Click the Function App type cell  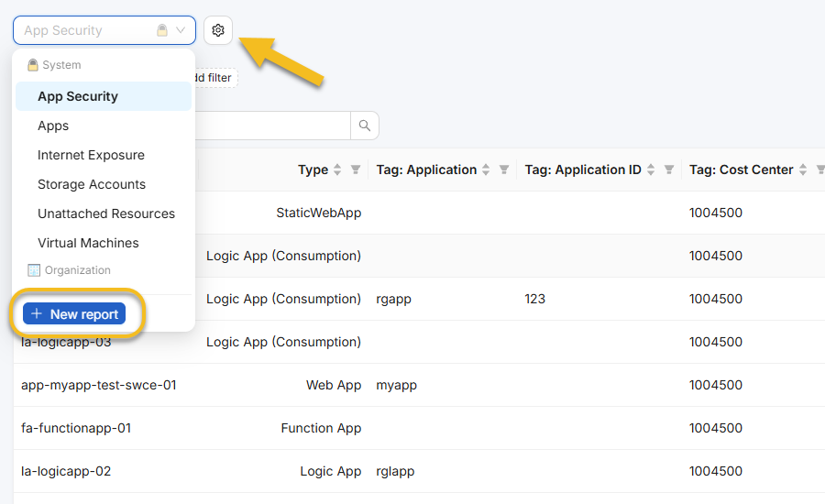(321, 428)
